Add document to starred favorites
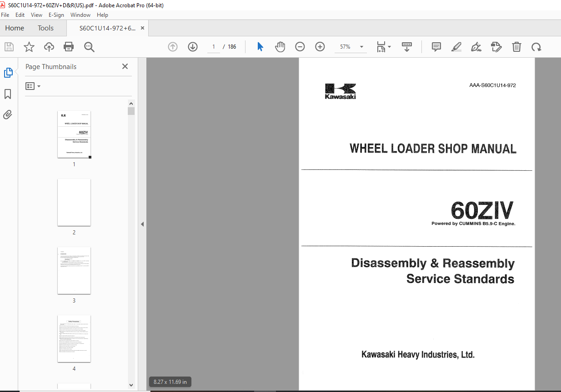The width and height of the screenshot is (561, 392). pyautogui.click(x=29, y=47)
